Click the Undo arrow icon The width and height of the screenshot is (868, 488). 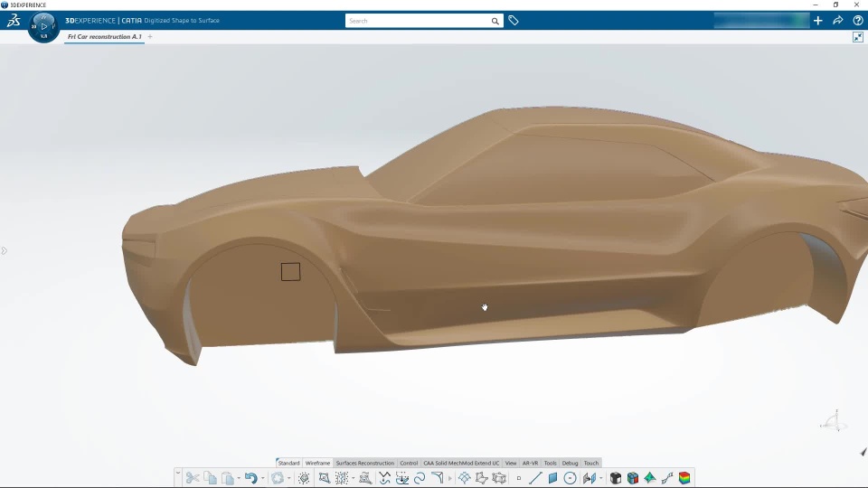pos(251,478)
